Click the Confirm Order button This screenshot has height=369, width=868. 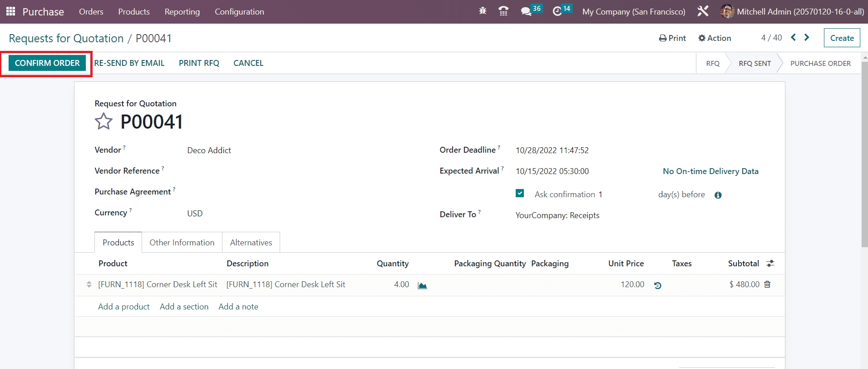click(47, 63)
